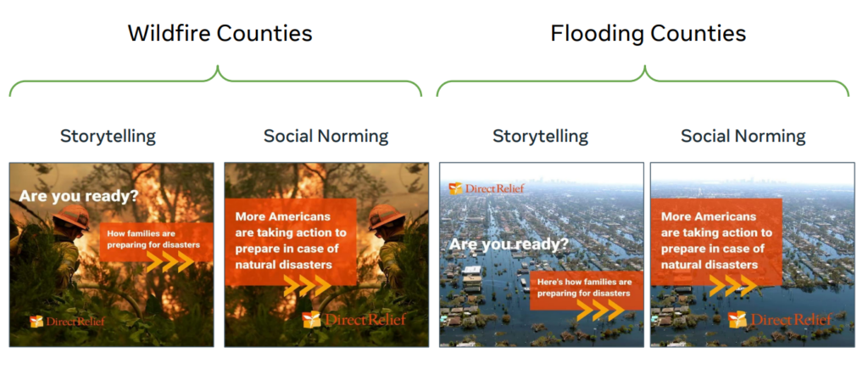Select the Wildfire Counties heading
868x381 pixels.
(220, 34)
